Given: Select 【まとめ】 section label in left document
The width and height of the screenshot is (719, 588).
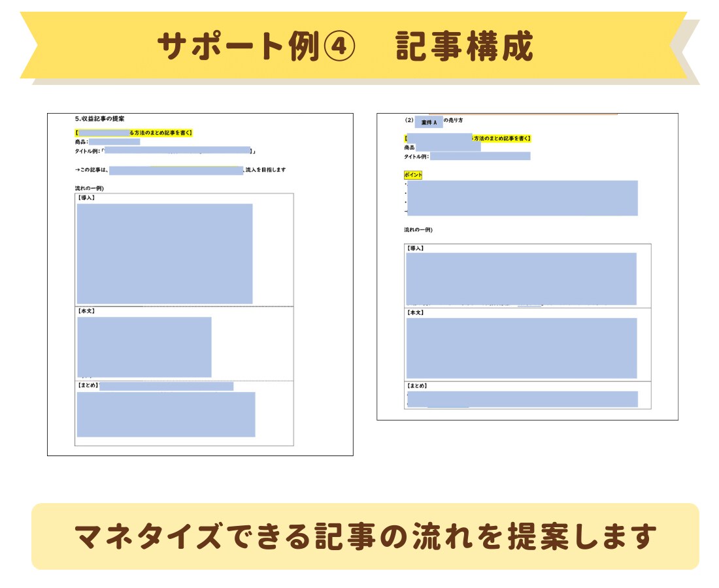Looking at the screenshot, I should coord(88,385).
